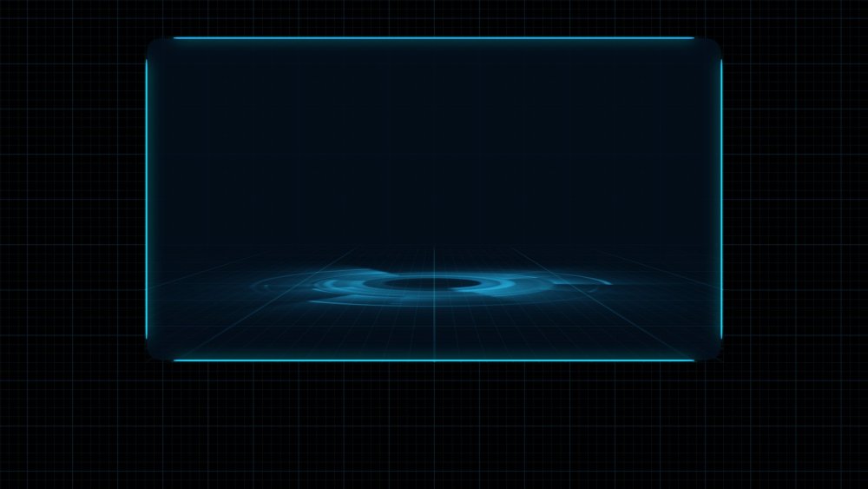Select the top-right rounded corner of the frame

tap(714, 45)
